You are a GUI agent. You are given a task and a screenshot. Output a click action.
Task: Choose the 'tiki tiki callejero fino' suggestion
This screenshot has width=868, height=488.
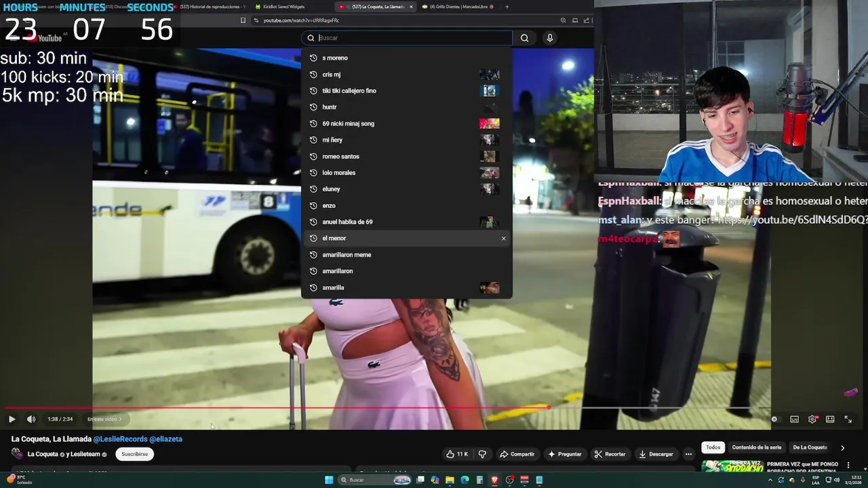[x=407, y=91]
